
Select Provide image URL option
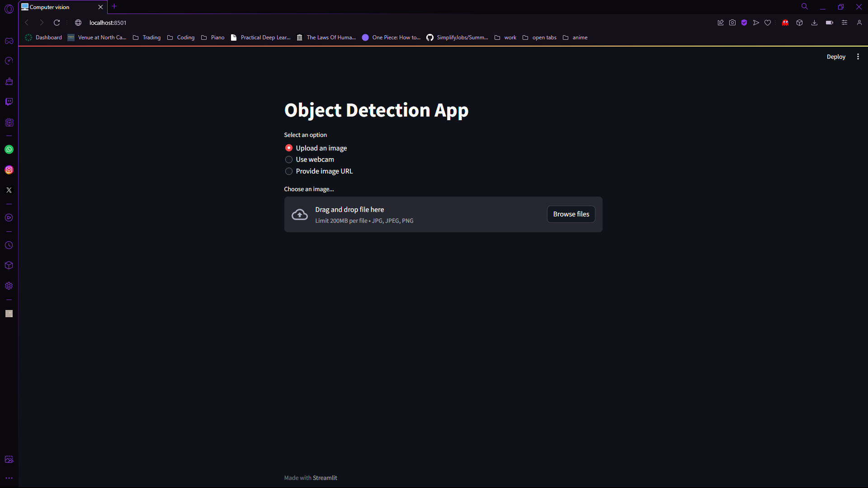[289, 171]
